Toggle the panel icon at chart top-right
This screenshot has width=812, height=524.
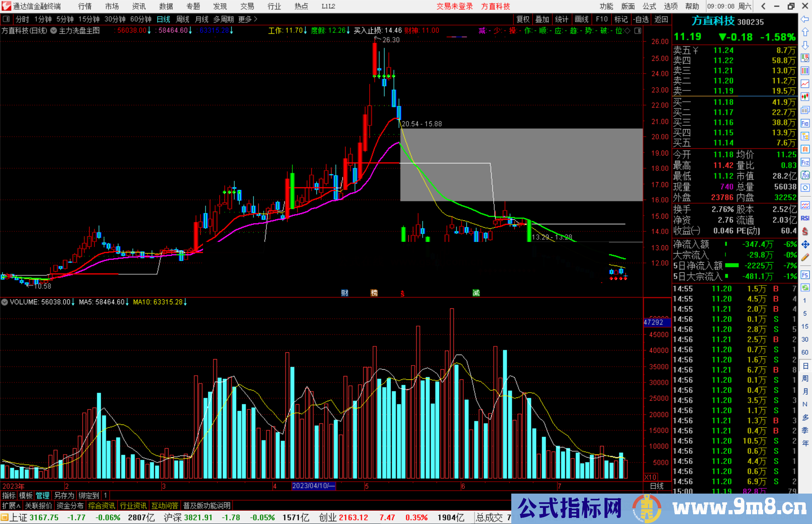tap(638, 31)
